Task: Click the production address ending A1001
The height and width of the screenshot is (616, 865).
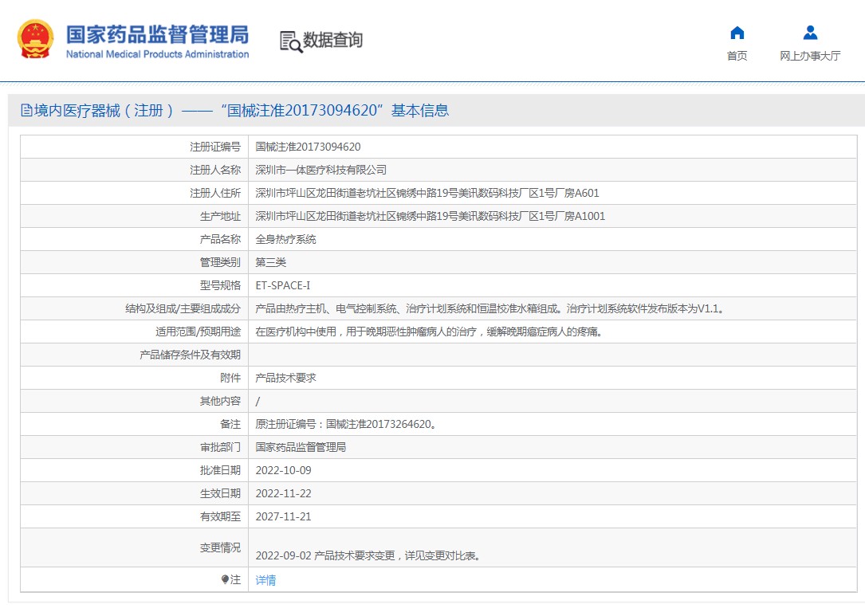Action: coord(431,216)
